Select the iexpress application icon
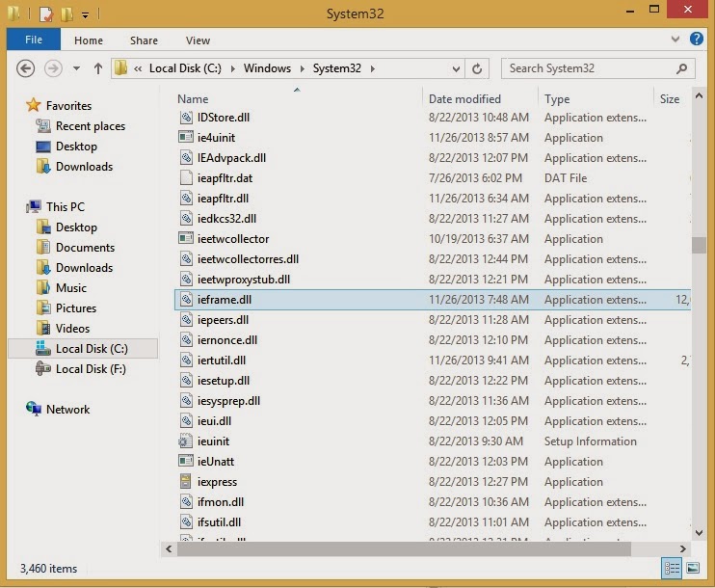This screenshot has height=588, width=715. coord(186,481)
